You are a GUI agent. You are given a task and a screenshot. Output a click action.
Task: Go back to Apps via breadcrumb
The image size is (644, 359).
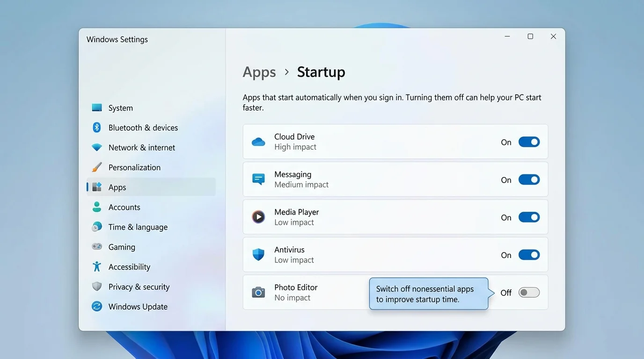(259, 72)
